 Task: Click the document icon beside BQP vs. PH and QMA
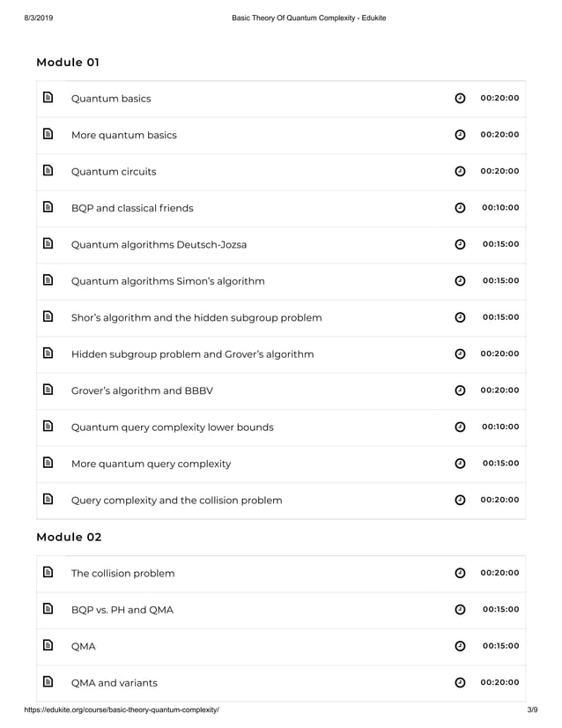pos(48,610)
